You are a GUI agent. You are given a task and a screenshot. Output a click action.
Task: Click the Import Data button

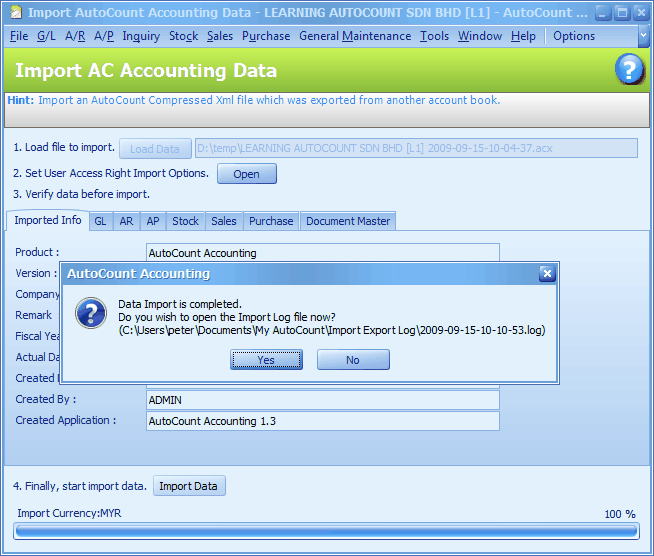coord(189,486)
